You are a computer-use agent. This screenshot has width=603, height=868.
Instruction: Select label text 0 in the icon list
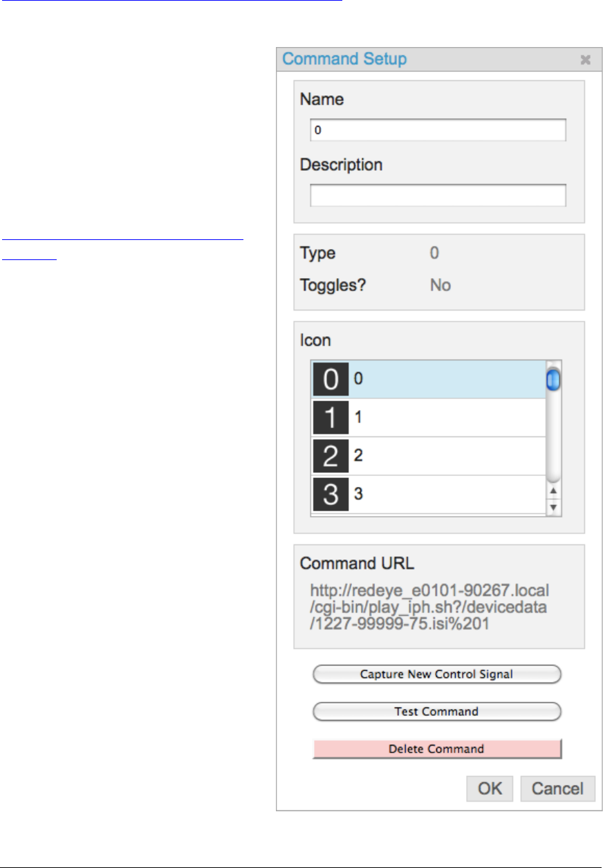tap(358, 379)
